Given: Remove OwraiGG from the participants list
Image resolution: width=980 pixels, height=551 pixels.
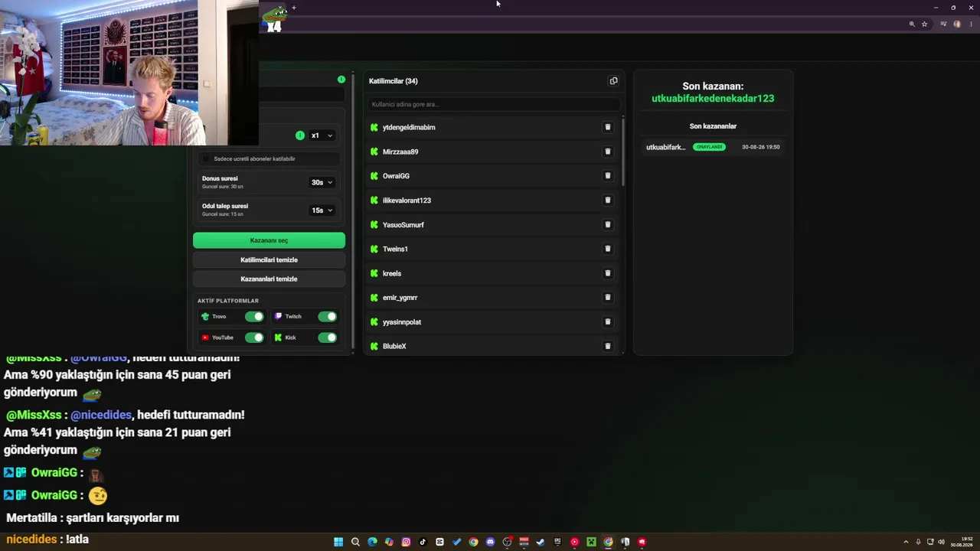Looking at the screenshot, I should (608, 176).
